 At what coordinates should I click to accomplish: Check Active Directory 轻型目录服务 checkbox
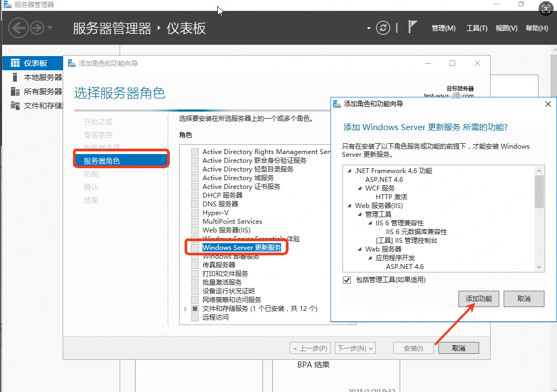(195, 169)
